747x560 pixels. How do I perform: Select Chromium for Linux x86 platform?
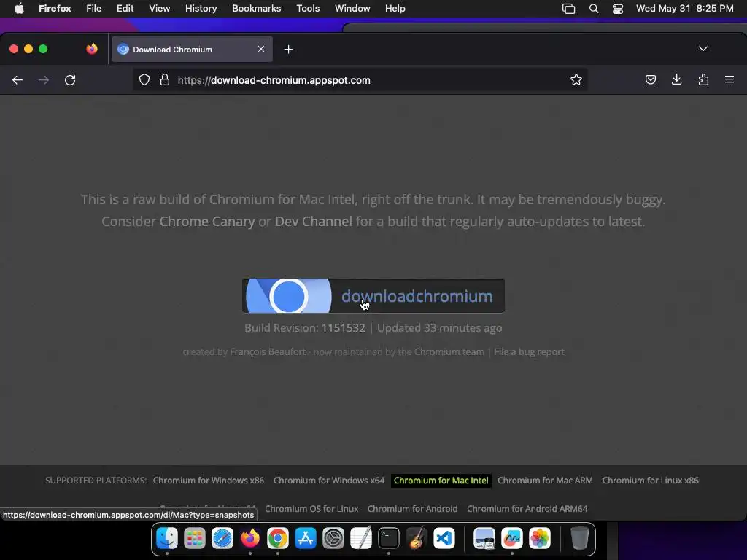point(650,481)
